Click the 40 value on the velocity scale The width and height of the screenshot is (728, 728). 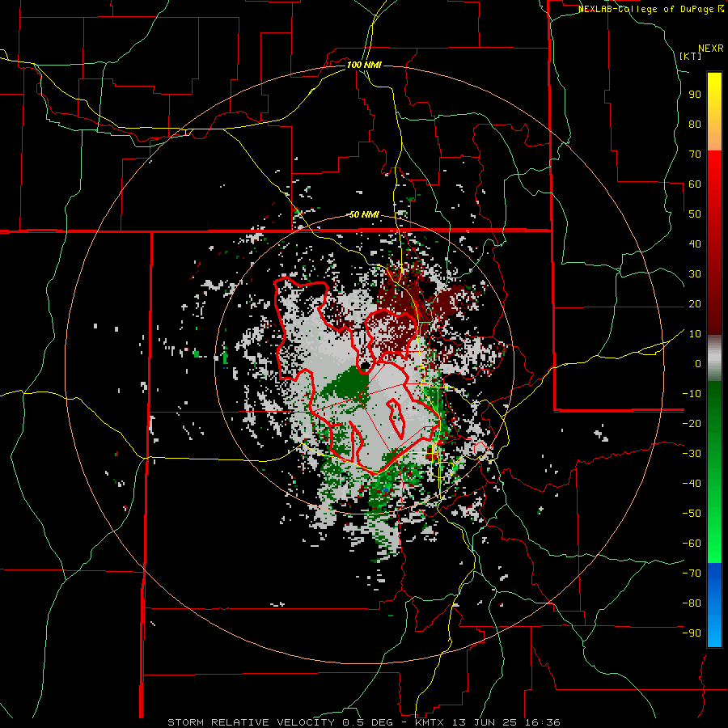[x=695, y=244]
